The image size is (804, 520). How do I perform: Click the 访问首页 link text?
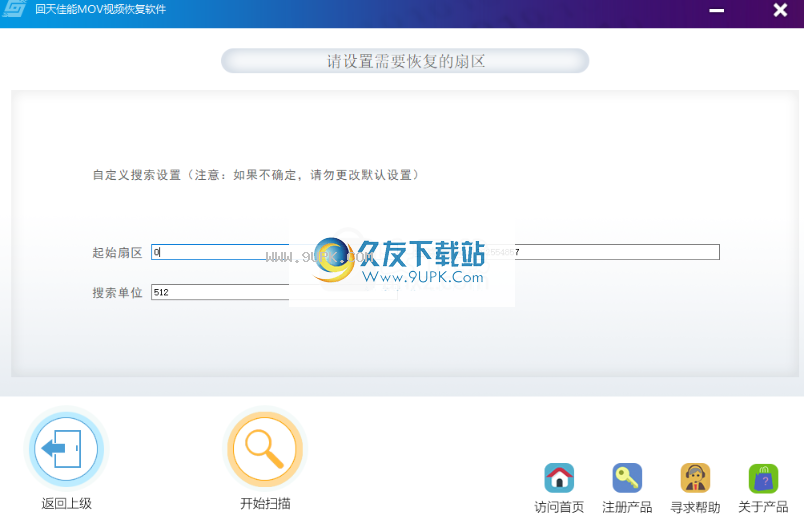559,507
